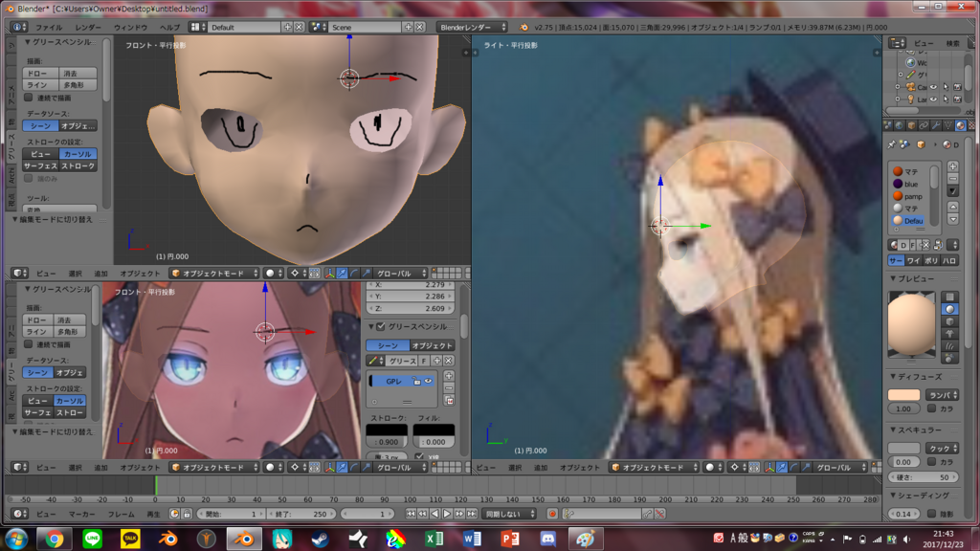Image resolution: width=980 pixels, height=551 pixels.
Task: Add a material slot with the plus button
Action: click(952, 166)
